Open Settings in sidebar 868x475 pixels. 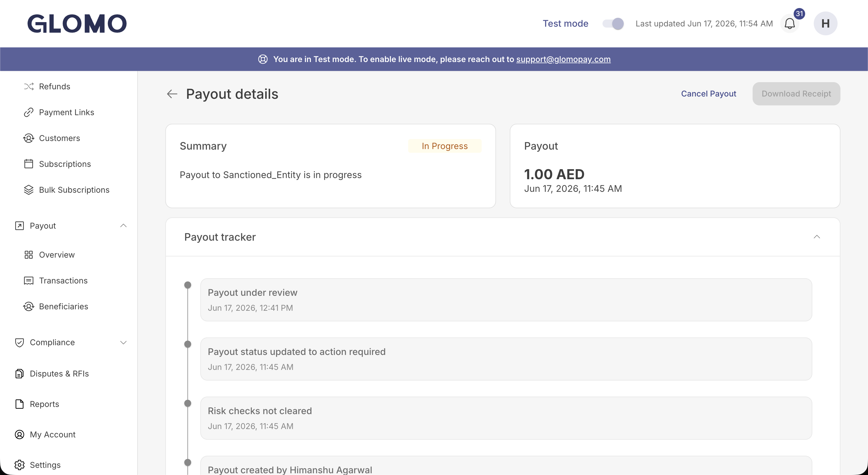(x=45, y=465)
